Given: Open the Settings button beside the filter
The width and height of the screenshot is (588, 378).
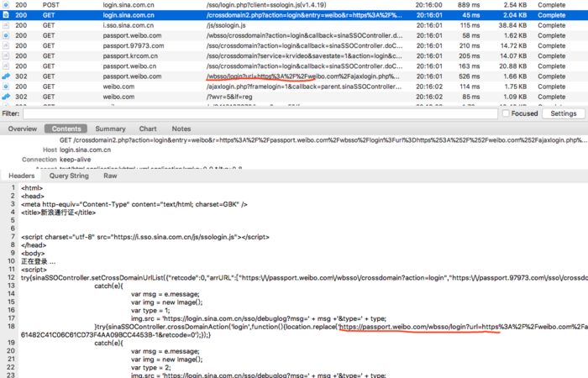Looking at the screenshot, I should (x=564, y=113).
